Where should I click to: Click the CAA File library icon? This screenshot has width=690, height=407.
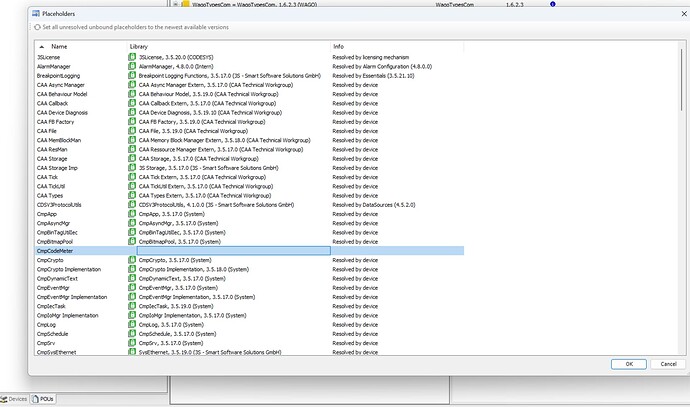[132, 131]
